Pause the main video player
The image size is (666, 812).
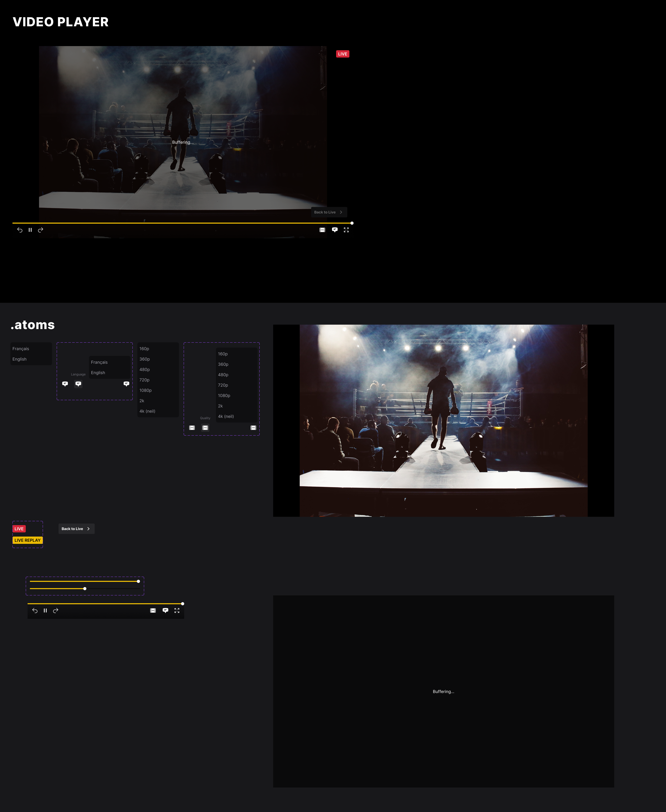point(30,230)
